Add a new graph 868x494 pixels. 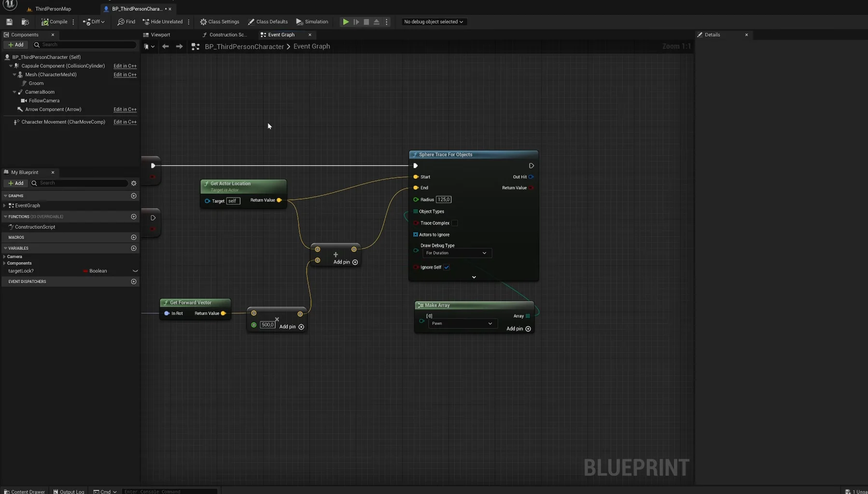[134, 196]
